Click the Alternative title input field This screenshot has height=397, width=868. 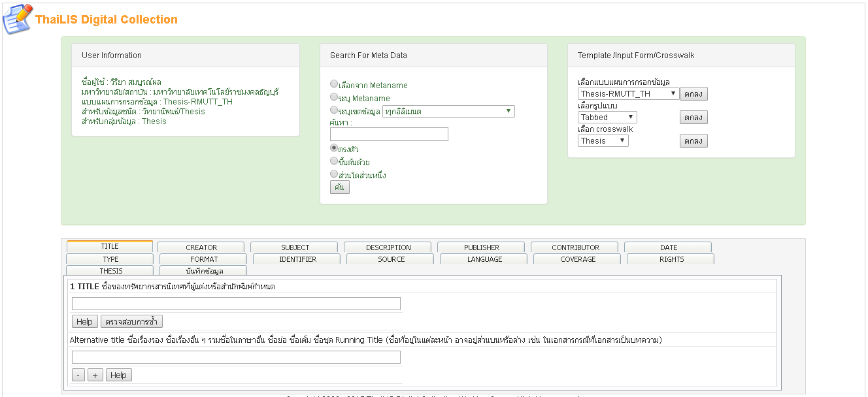point(236,357)
